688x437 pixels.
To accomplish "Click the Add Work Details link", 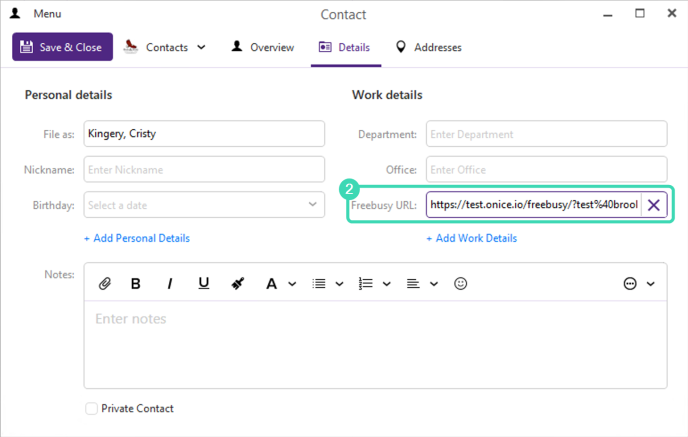I will tap(472, 238).
